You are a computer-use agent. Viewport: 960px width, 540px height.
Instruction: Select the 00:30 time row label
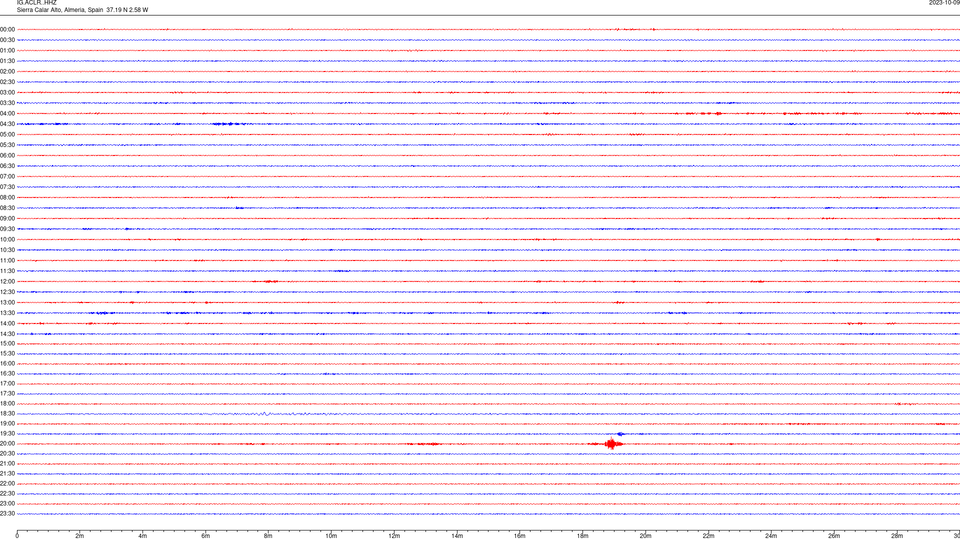point(7,40)
